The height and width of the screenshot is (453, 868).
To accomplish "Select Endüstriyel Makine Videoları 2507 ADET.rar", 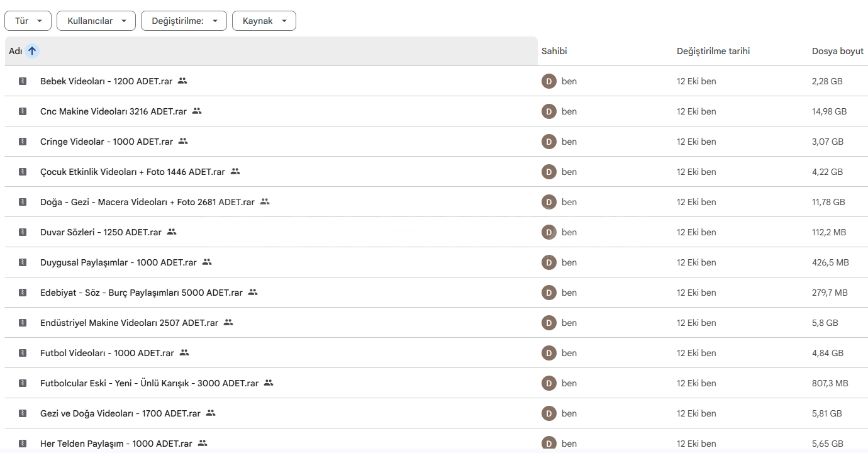I will point(129,323).
